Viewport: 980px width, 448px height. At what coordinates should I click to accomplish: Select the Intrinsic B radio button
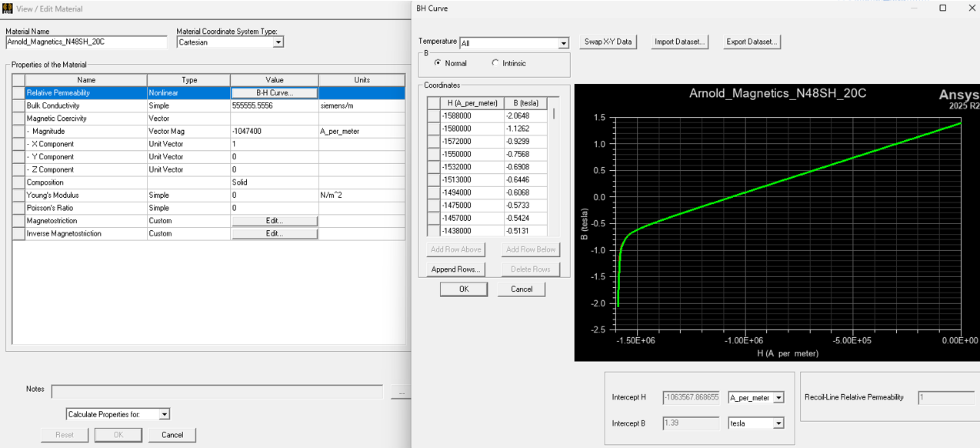495,63
